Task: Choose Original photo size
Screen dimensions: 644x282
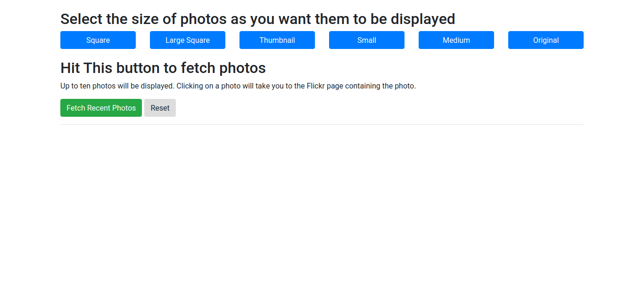Action: (x=546, y=40)
